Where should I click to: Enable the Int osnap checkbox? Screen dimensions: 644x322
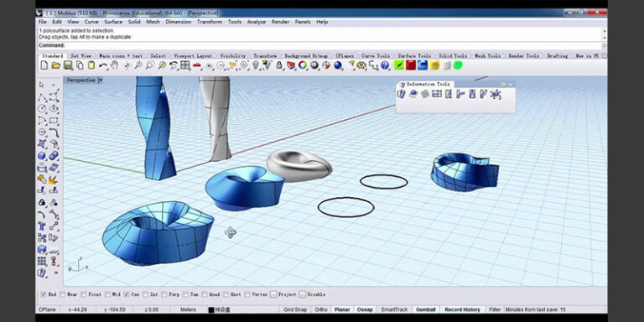tap(145, 294)
